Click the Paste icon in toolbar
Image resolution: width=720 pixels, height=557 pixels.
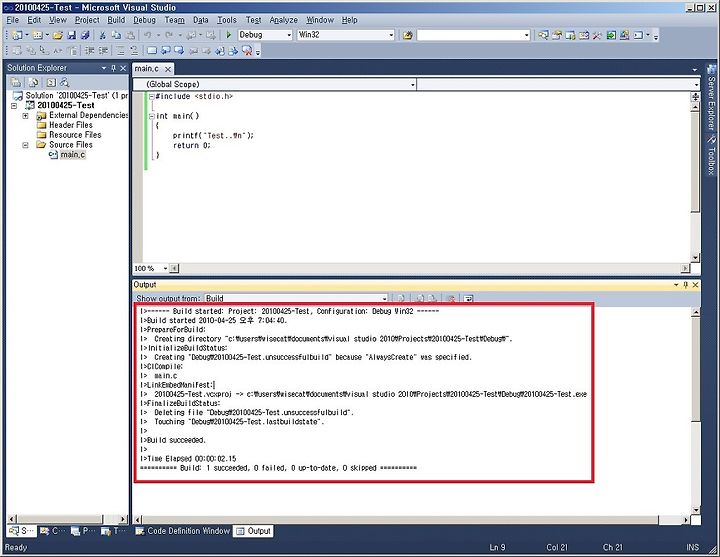130,35
